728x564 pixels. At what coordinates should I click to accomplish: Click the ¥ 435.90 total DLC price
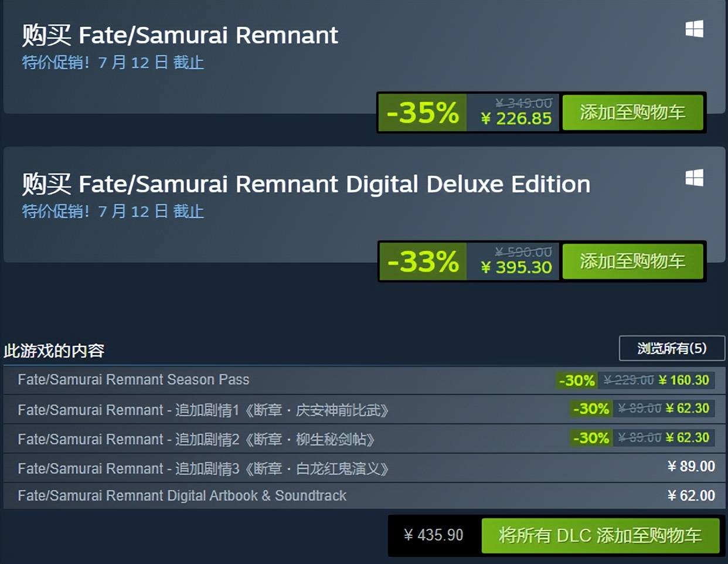[x=434, y=535]
